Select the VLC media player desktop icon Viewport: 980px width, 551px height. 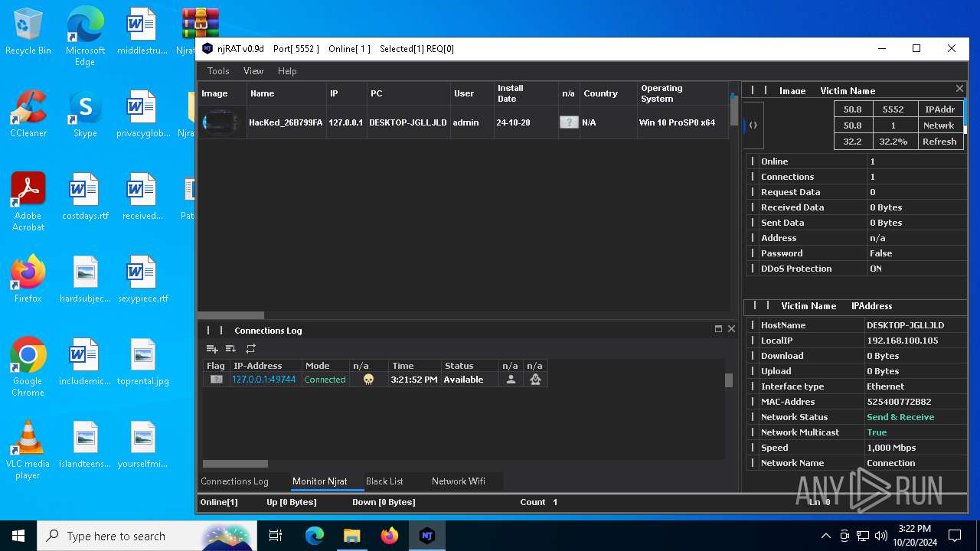pos(28,450)
